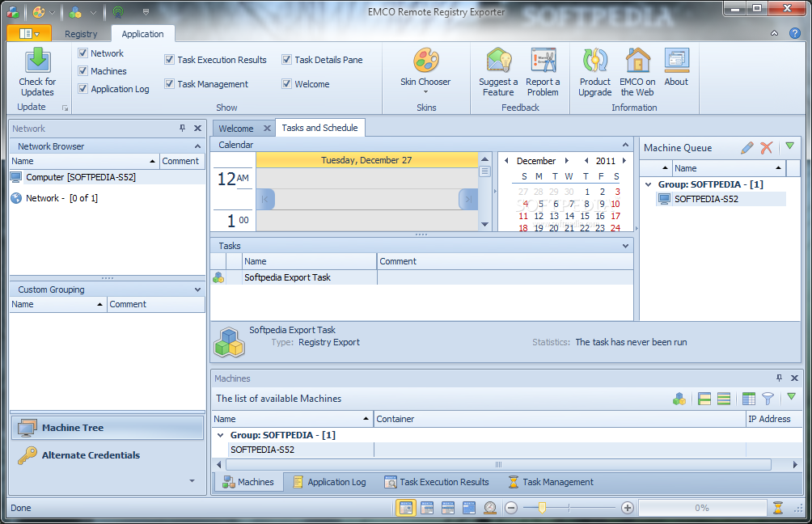
Task: Click Suggest a Feature icon
Action: click(x=498, y=61)
